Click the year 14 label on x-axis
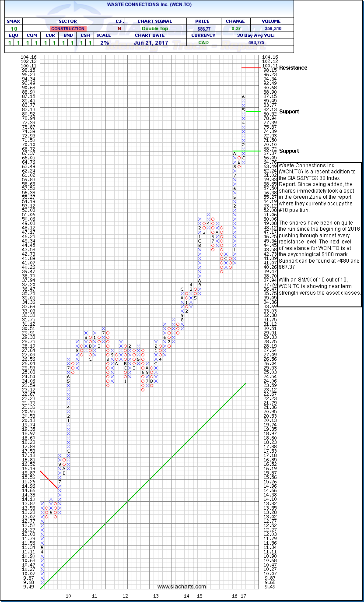364x602 pixels. click(186, 596)
